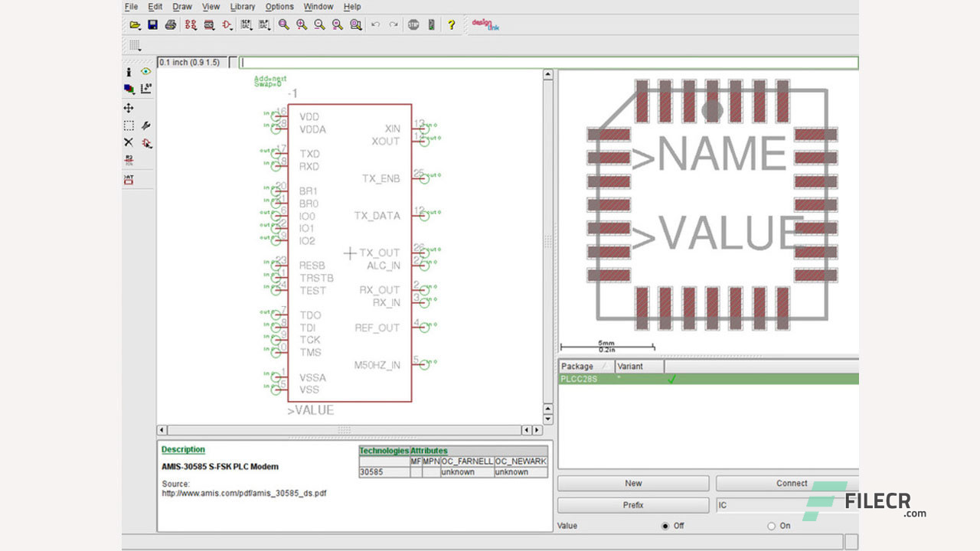Image resolution: width=980 pixels, height=551 pixels.
Task: Select the Attribute tool
Action: point(129,179)
